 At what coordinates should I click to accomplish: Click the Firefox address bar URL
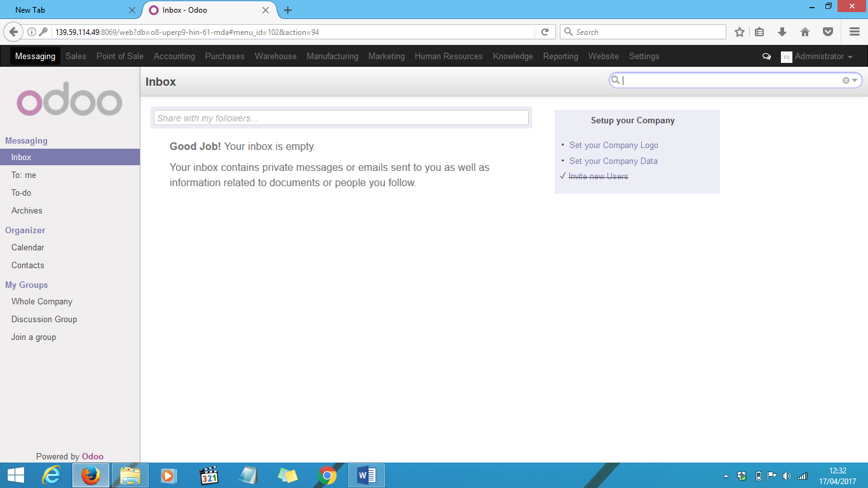click(292, 32)
